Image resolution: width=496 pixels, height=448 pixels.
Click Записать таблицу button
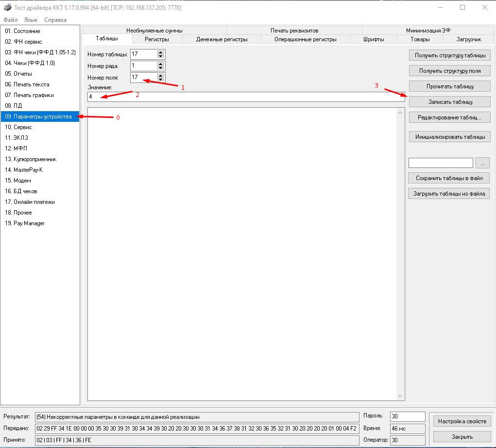(x=450, y=102)
